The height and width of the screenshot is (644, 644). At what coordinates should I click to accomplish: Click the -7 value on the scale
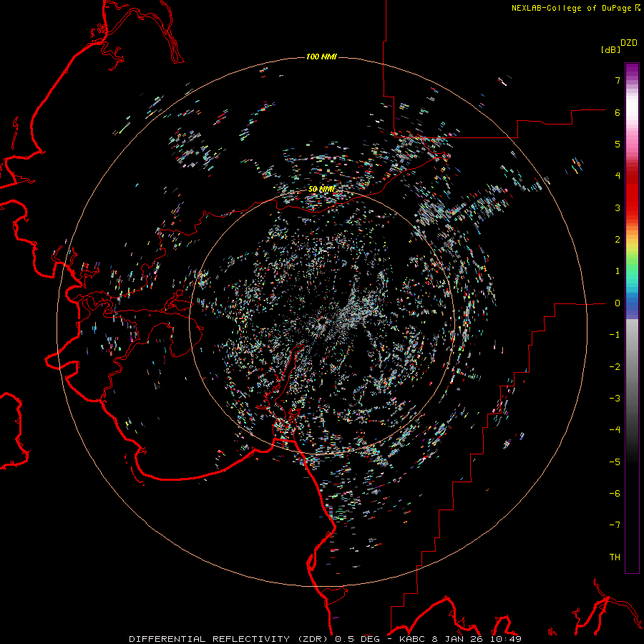(x=615, y=525)
